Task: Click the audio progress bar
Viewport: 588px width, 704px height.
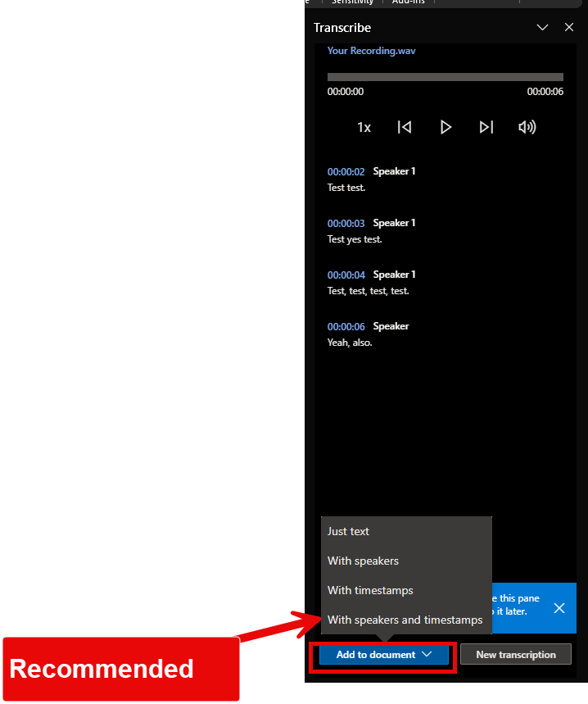Action: (x=445, y=77)
